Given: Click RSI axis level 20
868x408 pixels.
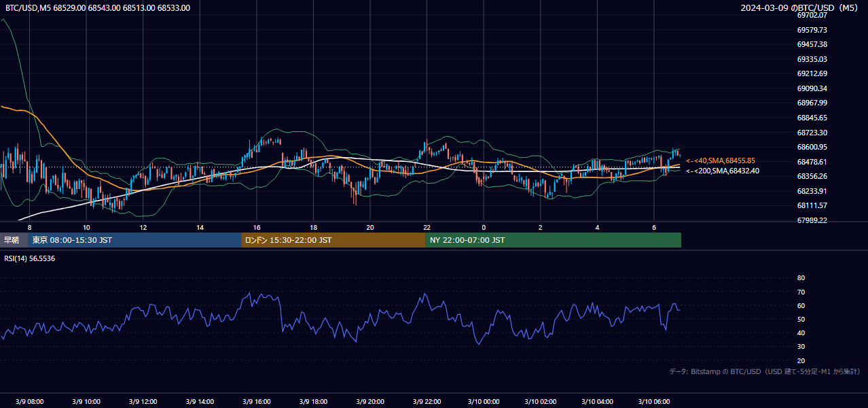Looking at the screenshot, I should tap(801, 360).
